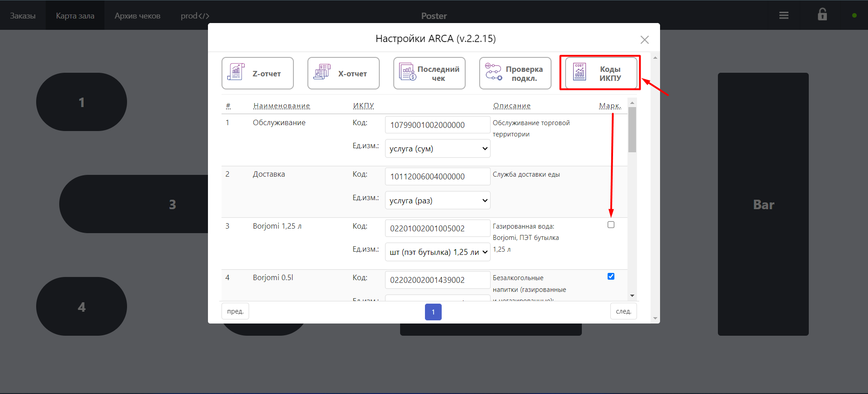Click description Обслуживание торговой территории
Image resolution: width=868 pixels, height=394 pixels.
pos(531,128)
